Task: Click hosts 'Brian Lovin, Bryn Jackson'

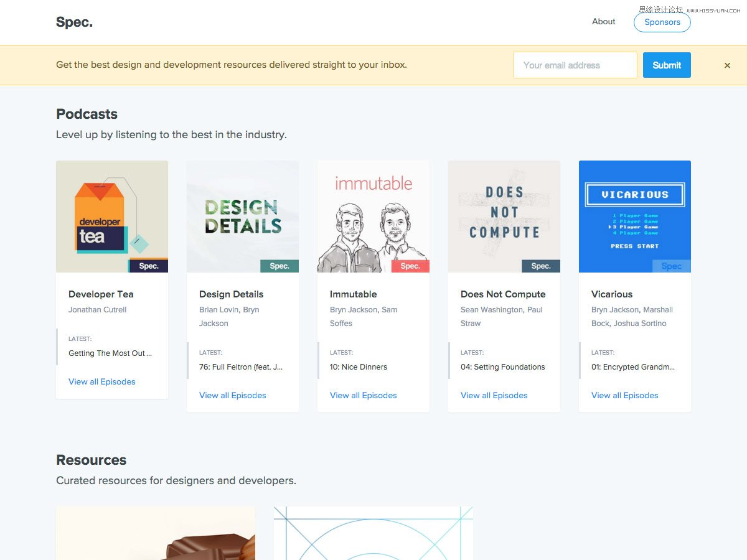Action: point(230,317)
